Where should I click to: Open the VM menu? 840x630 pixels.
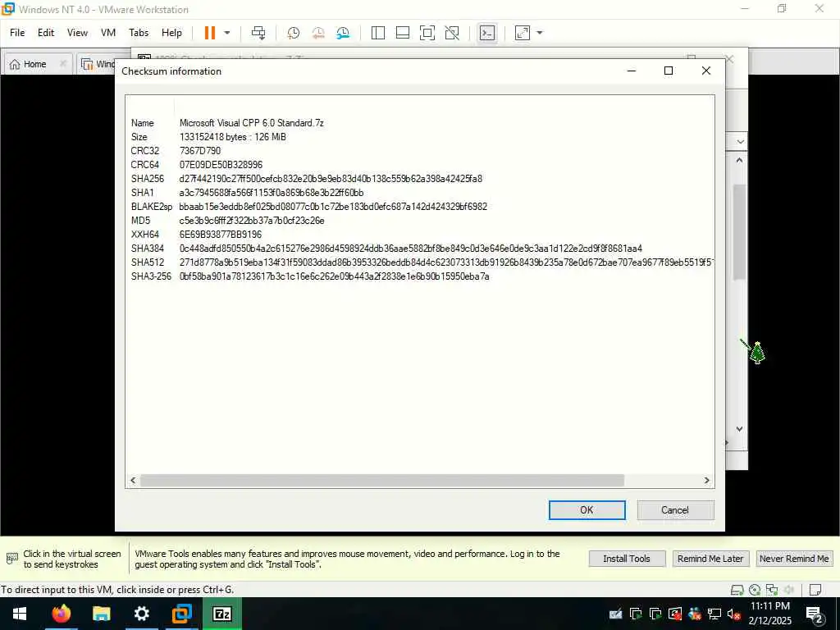pyautogui.click(x=108, y=33)
